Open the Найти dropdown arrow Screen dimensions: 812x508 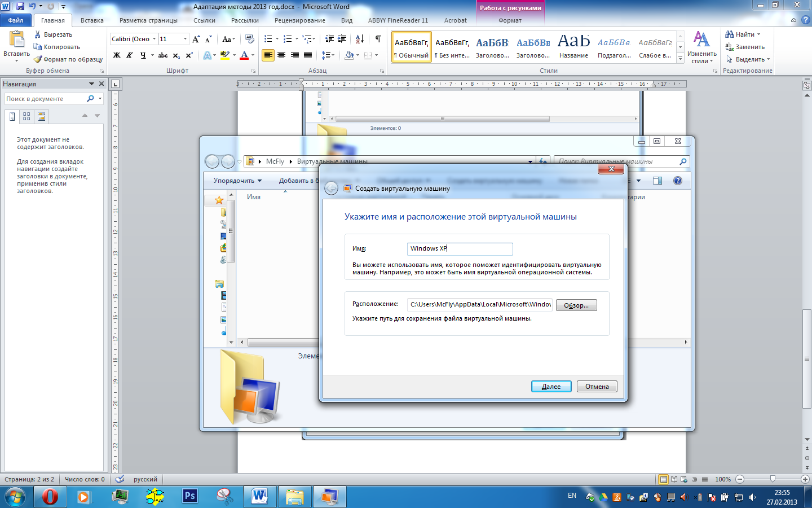pyautogui.click(x=758, y=34)
